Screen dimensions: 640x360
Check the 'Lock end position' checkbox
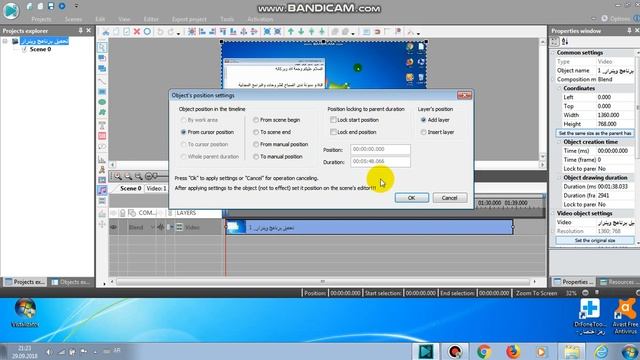(x=333, y=132)
